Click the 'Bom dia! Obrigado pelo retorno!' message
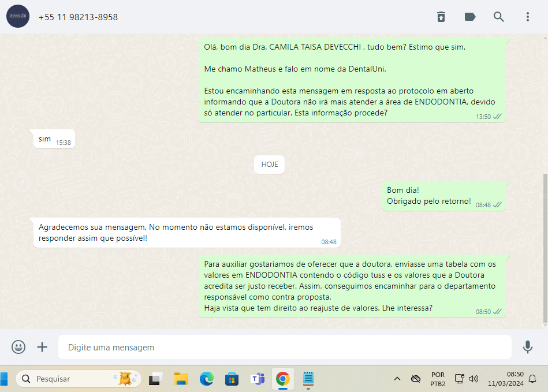548x392 pixels. (x=444, y=196)
